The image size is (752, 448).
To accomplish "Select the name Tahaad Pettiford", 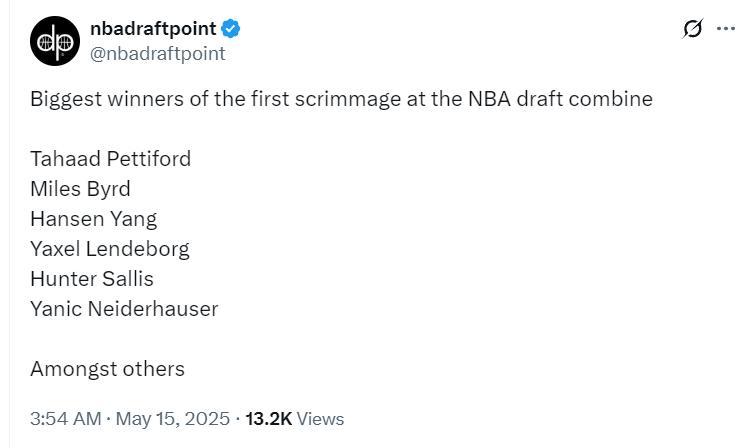I will click(x=110, y=159).
